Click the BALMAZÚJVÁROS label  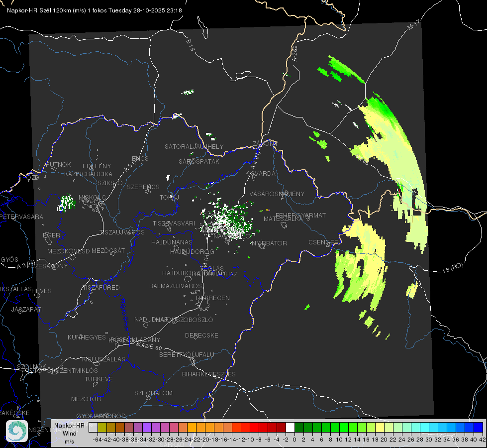[176, 286]
